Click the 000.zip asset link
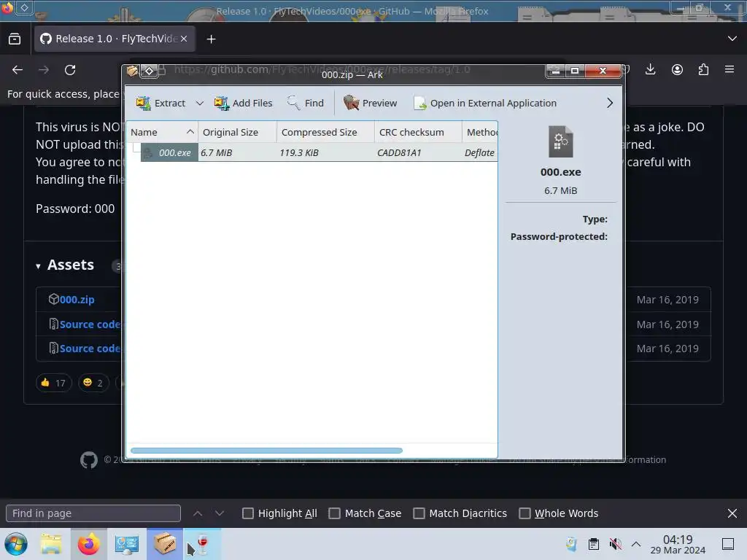747x560 pixels. point(77,300)
